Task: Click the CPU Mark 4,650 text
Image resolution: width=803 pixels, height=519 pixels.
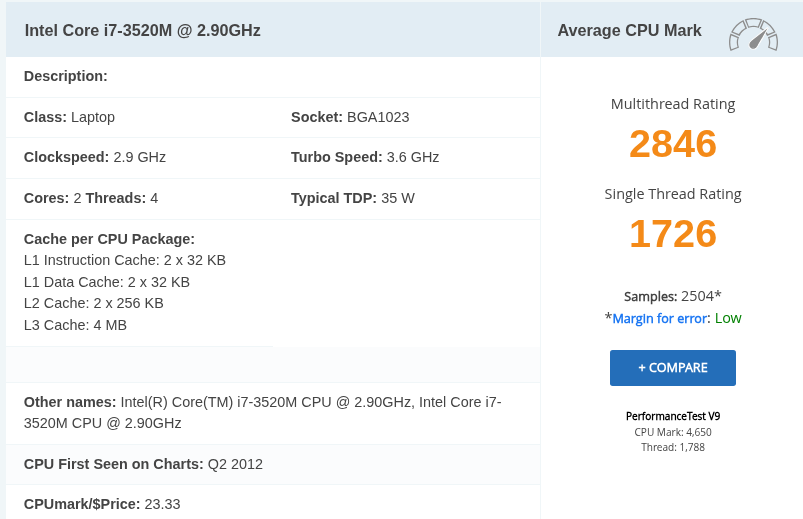Action: [672, 432]
